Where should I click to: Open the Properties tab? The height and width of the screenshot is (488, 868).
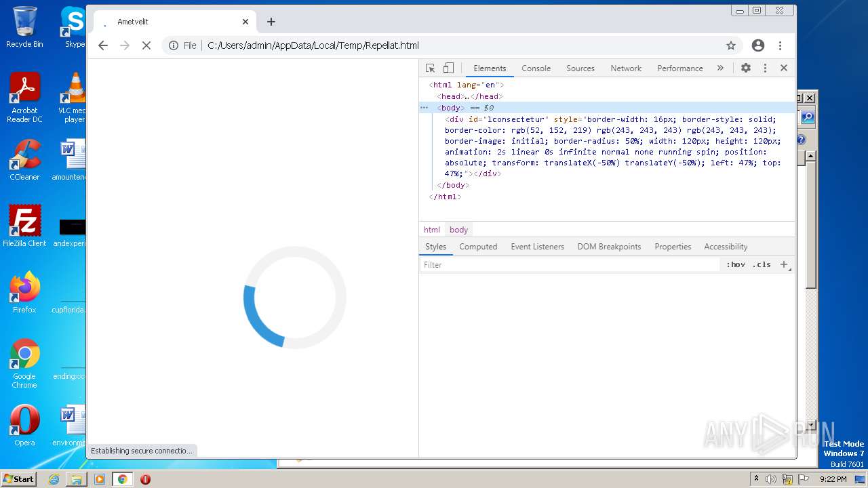673,247
